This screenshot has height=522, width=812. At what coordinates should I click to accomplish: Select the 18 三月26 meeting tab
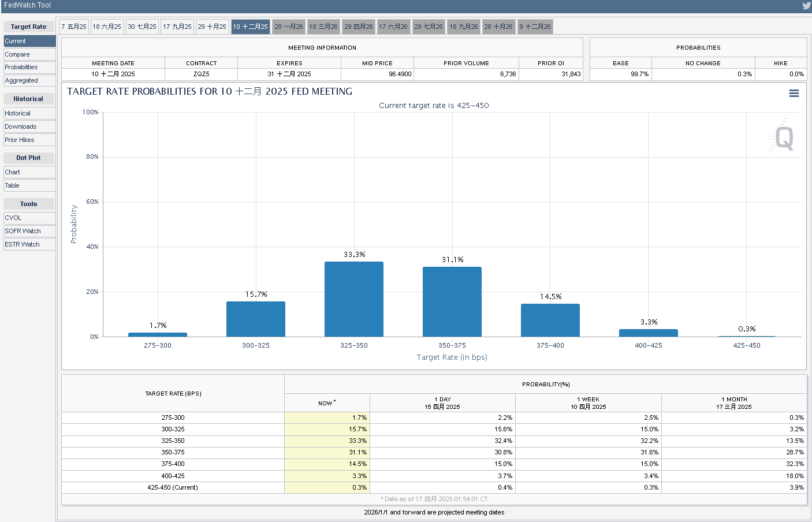pyautogui.click(x=323, y=27)
